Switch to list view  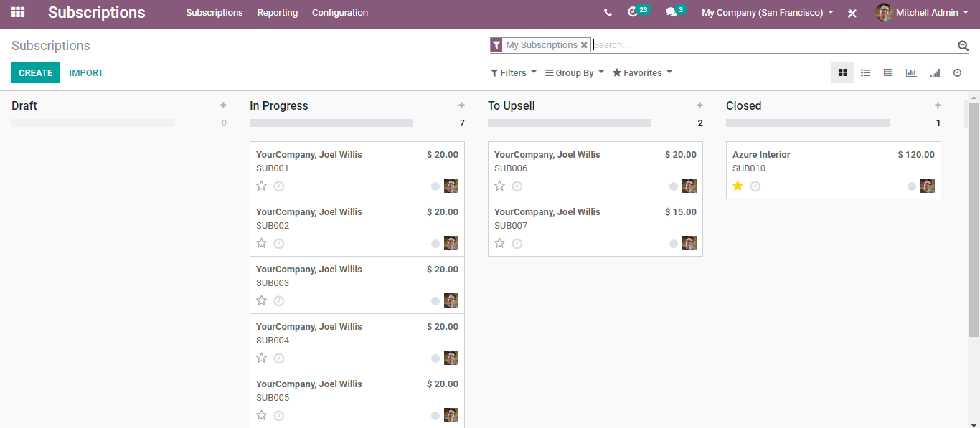point(866,72)
